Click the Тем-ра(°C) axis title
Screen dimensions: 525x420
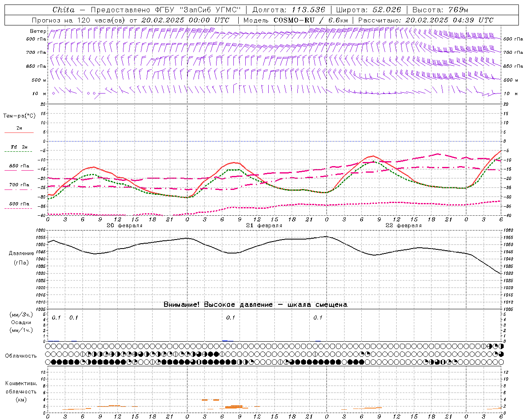[19, 116]
